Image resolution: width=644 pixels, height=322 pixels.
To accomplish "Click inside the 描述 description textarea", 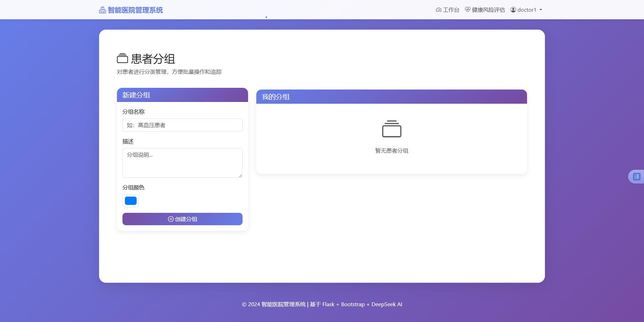I will [x=182, y=163].
